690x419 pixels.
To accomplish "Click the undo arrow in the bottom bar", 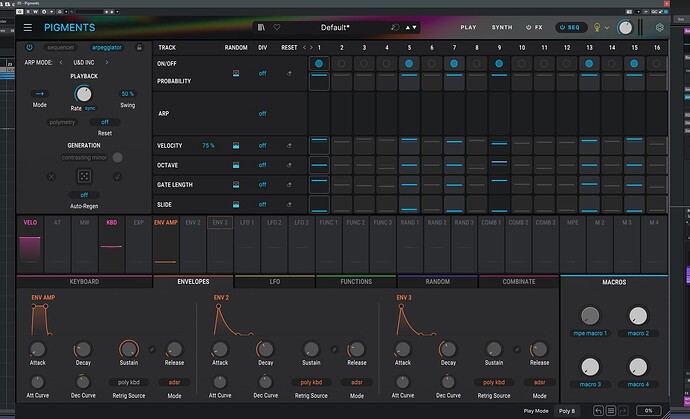I will coord(598,411).
